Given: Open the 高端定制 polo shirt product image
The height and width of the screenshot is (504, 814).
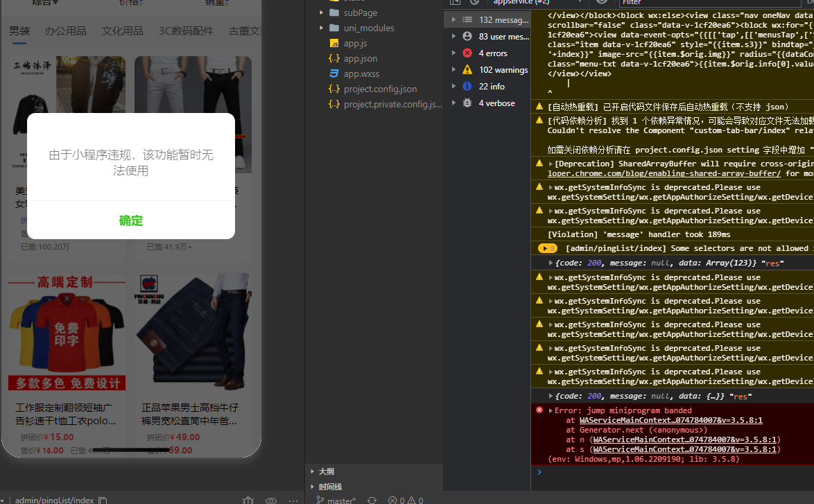Looking at the screenshot, I should click(x=67, y=332).
